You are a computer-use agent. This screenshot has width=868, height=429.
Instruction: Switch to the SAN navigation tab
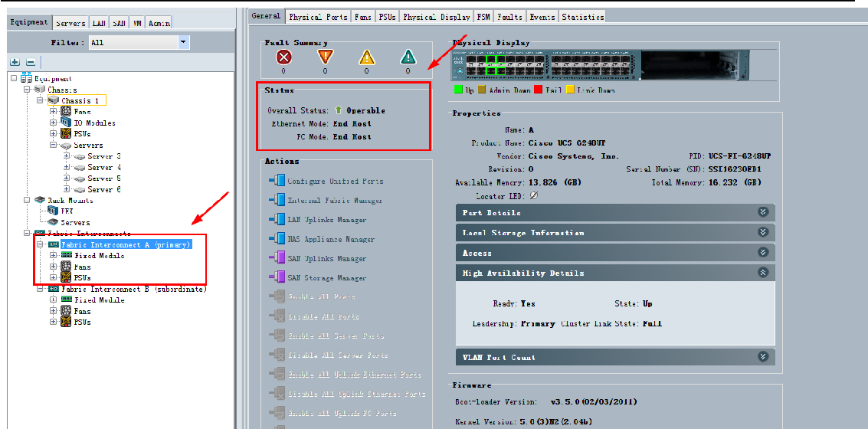coord(119,23)
